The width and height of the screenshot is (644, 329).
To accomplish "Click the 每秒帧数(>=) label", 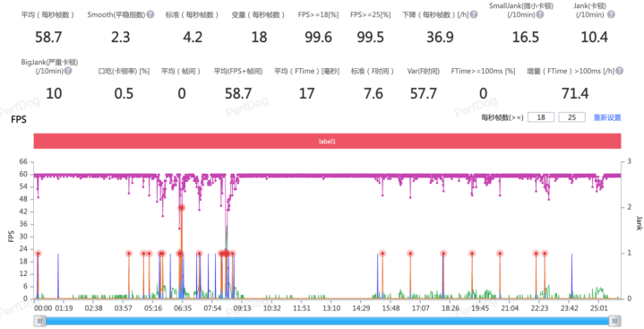I will coord(502,117).
